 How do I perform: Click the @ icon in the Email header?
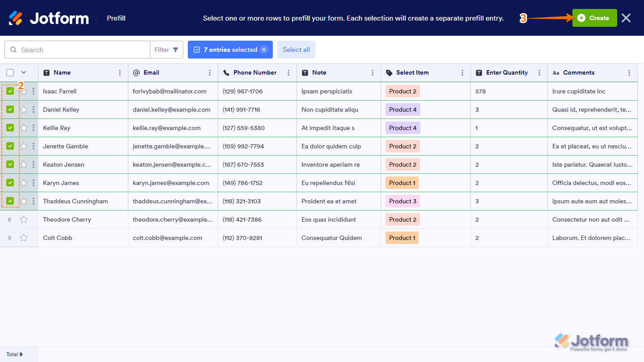point(136,72)
